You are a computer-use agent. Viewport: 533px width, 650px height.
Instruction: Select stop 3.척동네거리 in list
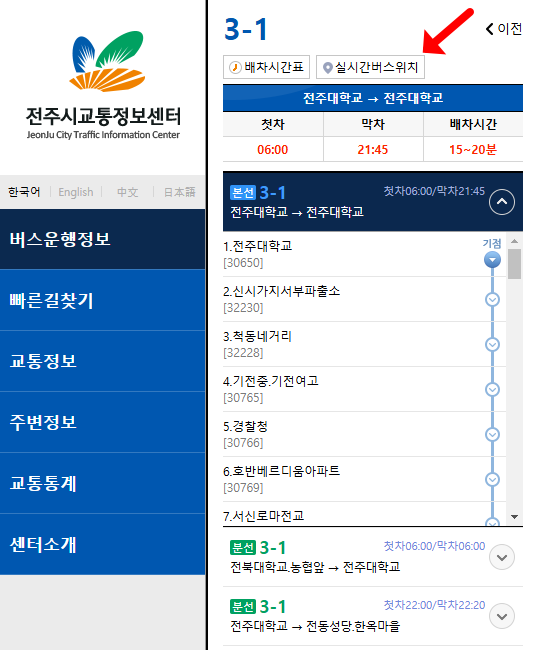(x=364, y=344)
